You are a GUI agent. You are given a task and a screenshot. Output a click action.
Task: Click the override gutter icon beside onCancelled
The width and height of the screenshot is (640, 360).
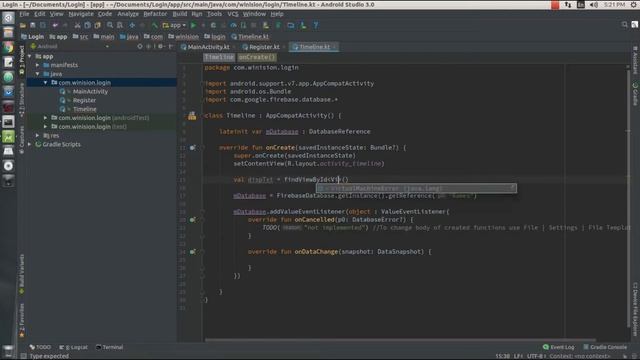pos(192,220)
